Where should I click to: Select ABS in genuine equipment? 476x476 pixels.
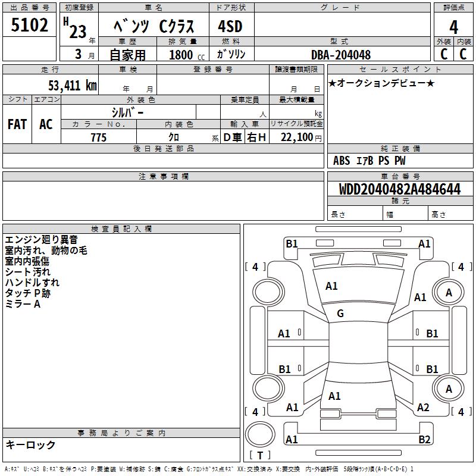342,161
